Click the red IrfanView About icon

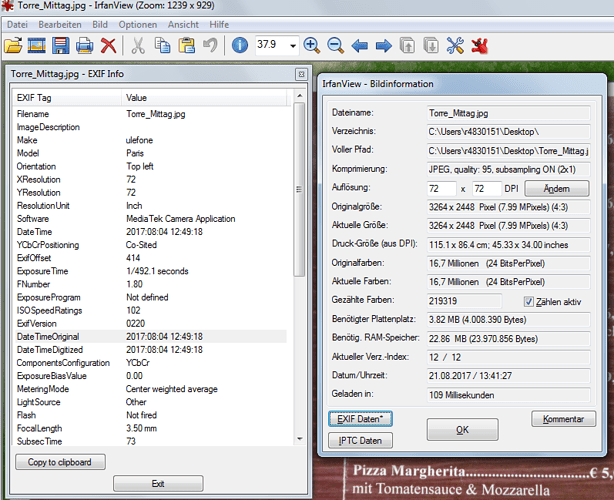coord(479,46)
